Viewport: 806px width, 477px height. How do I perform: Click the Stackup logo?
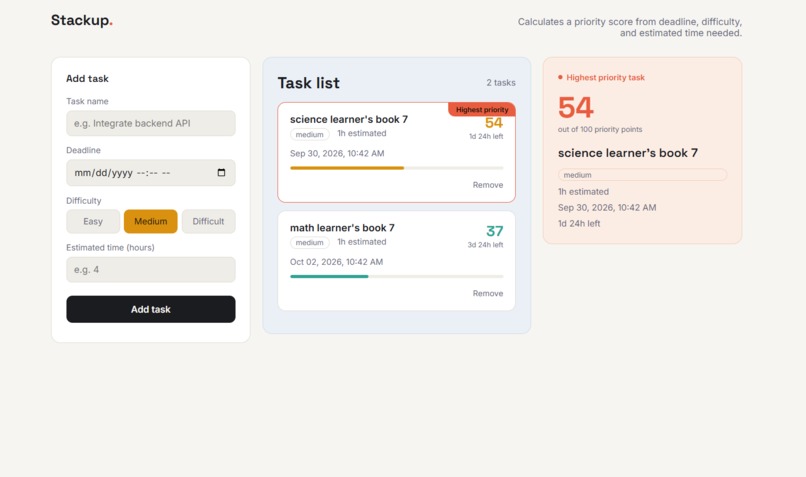pos(81,21)
